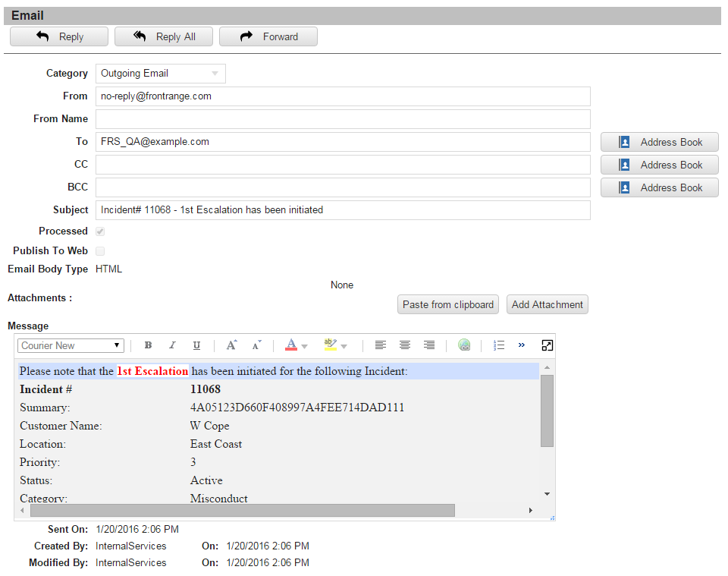Click the Add Attachment button
The width and height of the screenshot is (728, 576).
547,304
